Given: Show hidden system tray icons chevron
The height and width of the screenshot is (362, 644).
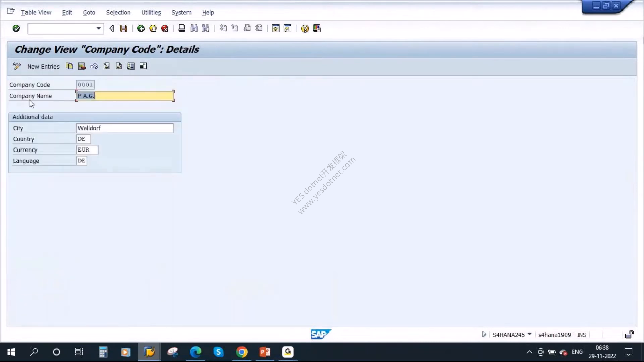Looking at the screenshot, I should pos(529,352).
